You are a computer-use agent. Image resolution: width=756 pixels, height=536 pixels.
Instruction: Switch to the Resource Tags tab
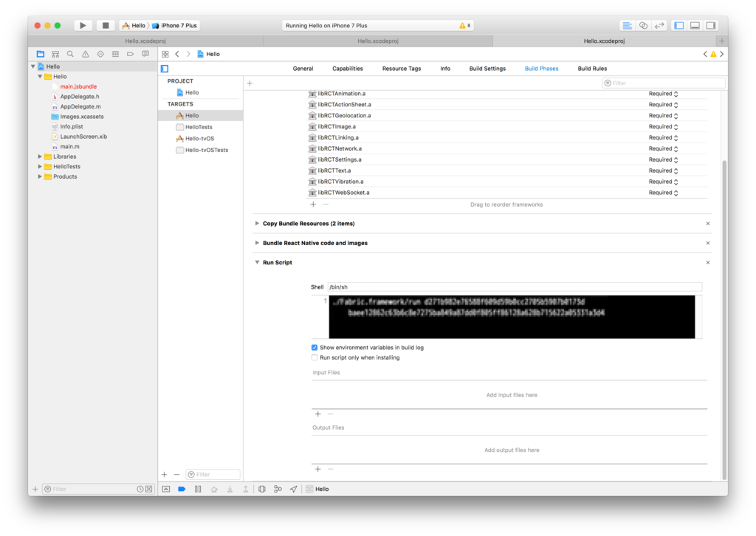(402, 69)
